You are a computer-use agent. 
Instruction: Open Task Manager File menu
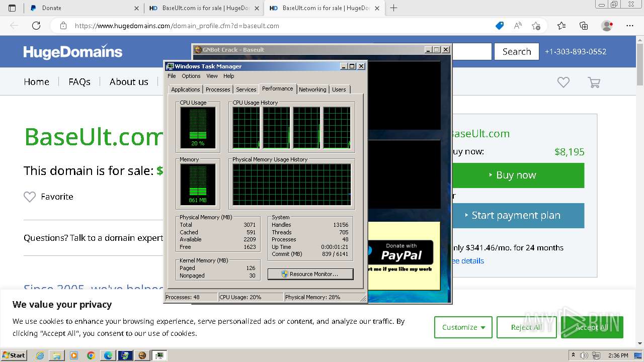pyautogui.click(x=172, y=76)
